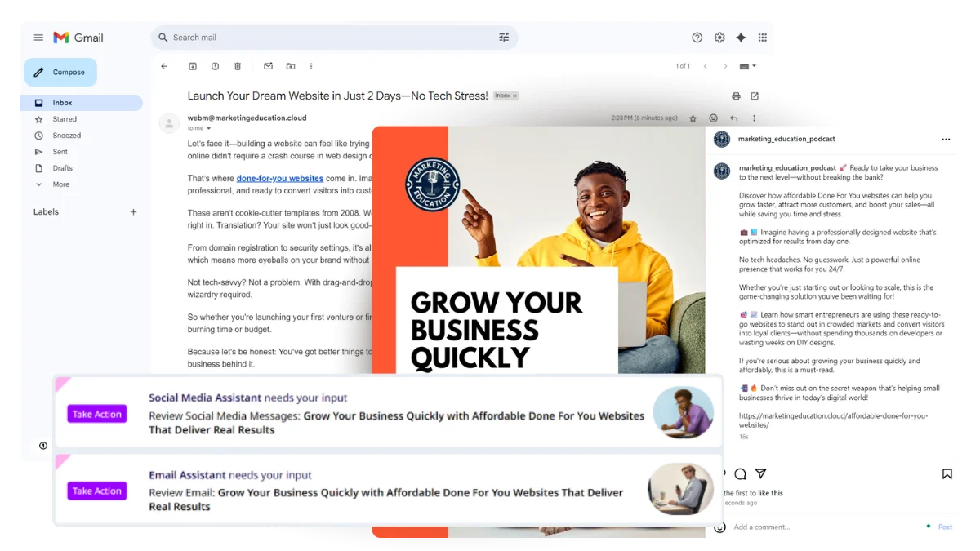Screen dimensions: 980x551
Task: Open search filter options in search bar
Action: (x=504, y=38)
